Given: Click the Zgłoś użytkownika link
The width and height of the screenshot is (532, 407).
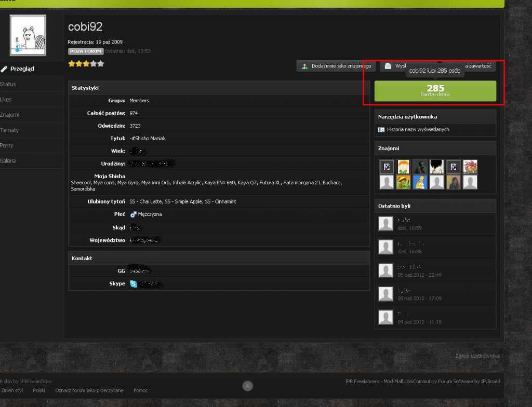Looking at the screenshot, I should (477, 356).
